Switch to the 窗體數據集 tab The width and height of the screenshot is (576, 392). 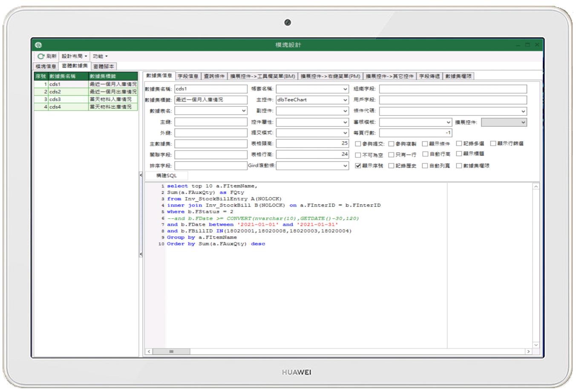75,66
